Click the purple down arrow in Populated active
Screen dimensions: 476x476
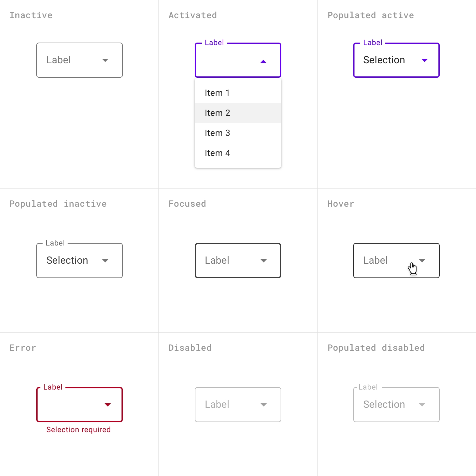425,60
